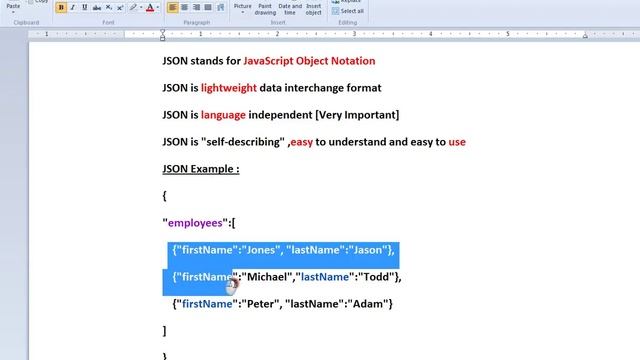Click the name "Jones" in highlighted line
Screen dimensions: 640x360
coord(261,250)
